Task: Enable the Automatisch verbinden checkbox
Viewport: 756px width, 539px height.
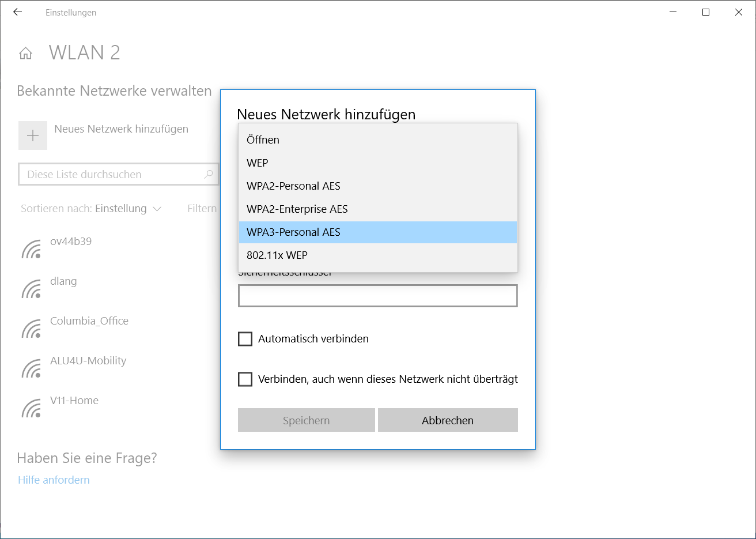Action: point(245,339)
